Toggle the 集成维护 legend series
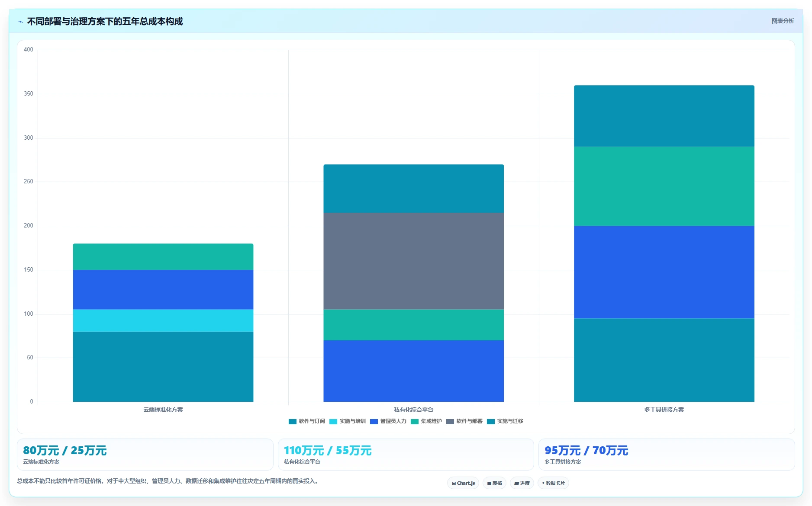Viewport: 812px width, 506px height. [x=426, y=421]
